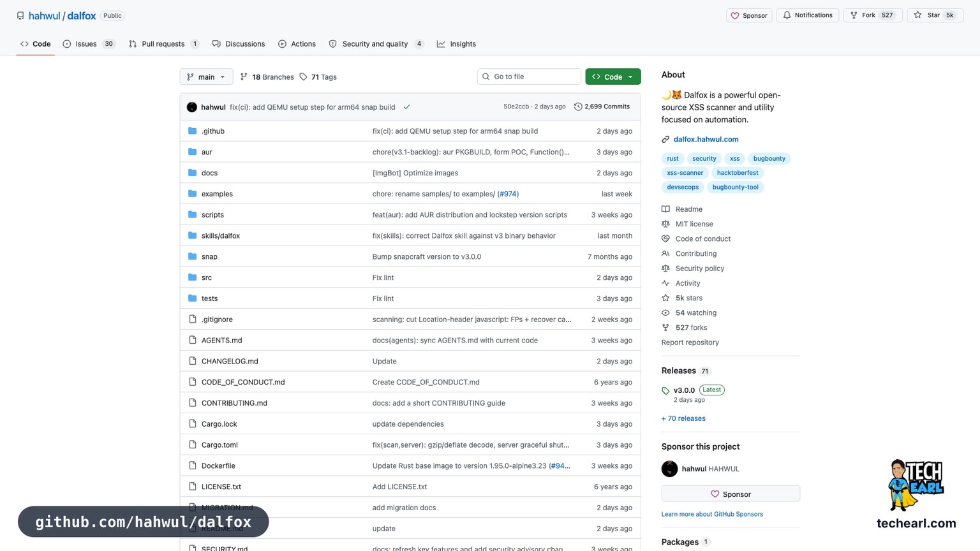Image resolution: width=980 pixels, height=551 pixels.
Task: Open the Actions tab
Action: click(297, 44)
